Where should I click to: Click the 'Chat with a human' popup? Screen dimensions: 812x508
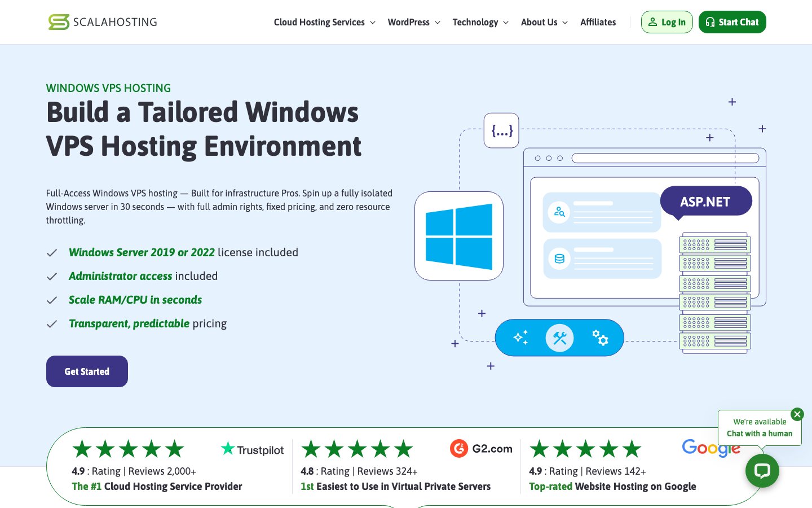click(x=760, y=428)
